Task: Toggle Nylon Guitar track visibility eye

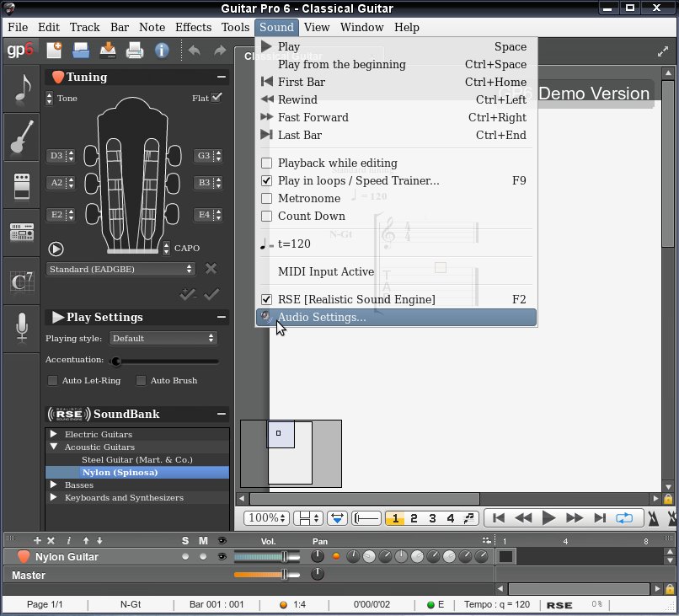Action: (x=222, y=556)
